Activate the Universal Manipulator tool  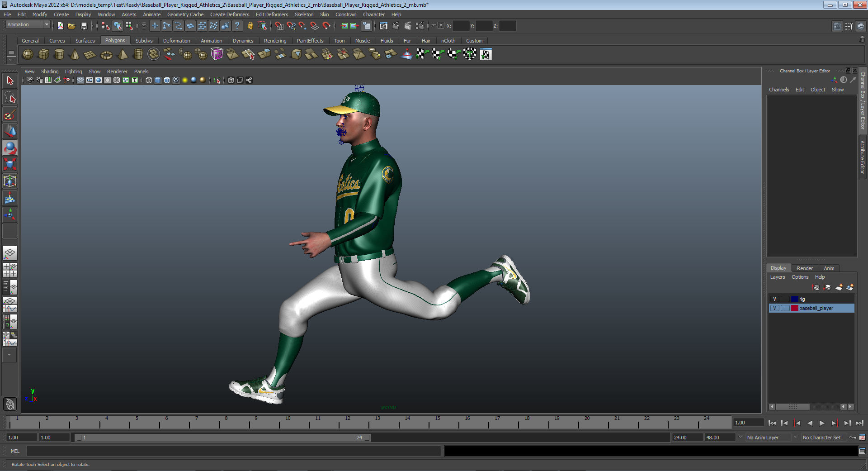(10, 181)
